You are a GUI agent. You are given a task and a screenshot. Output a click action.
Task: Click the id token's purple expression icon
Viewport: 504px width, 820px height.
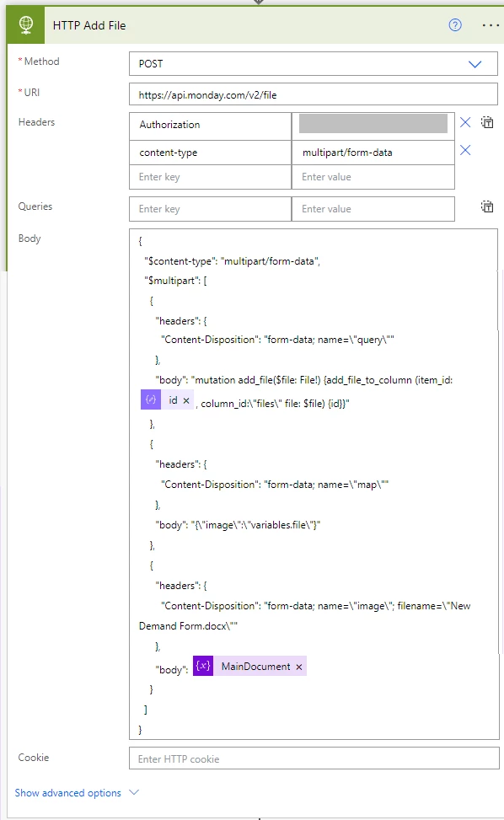pyautogui.click(x=151, y=400)
